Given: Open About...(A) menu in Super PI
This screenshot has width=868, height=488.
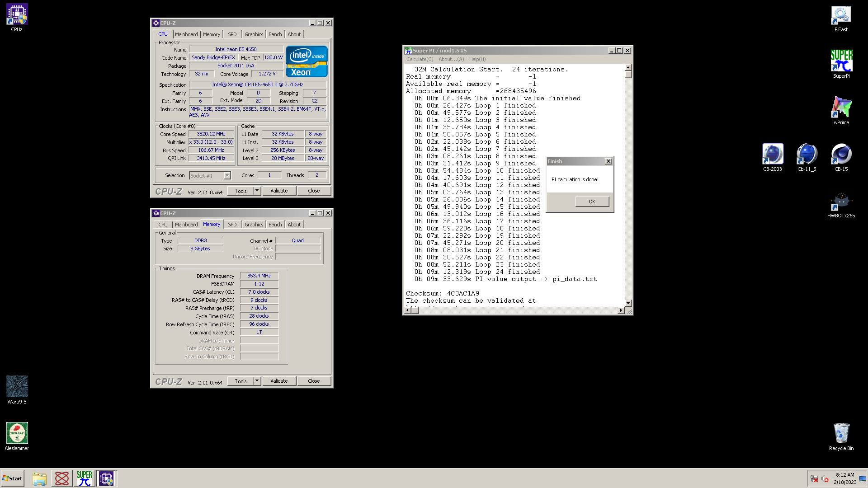Looking at the screenshot, I should (451, 59).
